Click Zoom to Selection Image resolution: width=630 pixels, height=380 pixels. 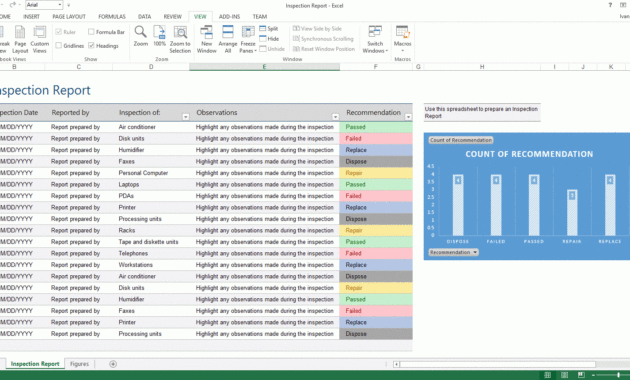tap(180, 39)
